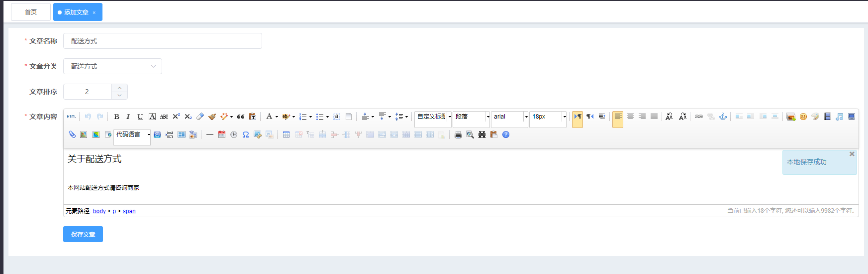Insert special character omega icon
This screenshot has width=868, height=274.
(246, 135)
